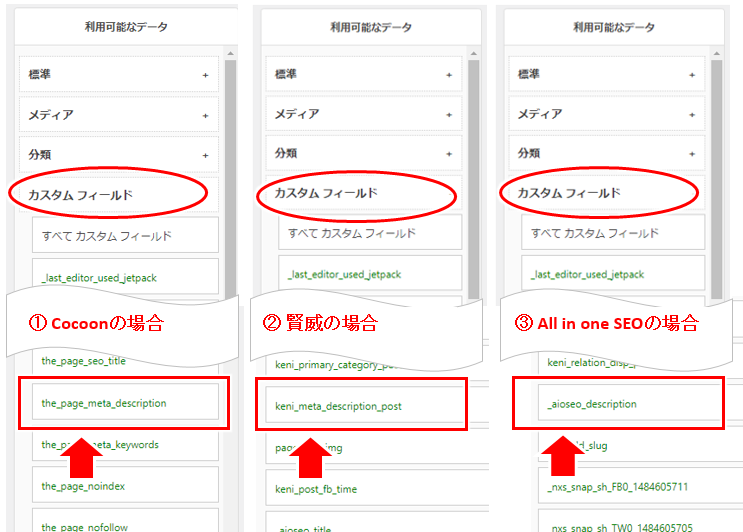Expand 分類 plus icon in Cocoon panel
Viewport: 743px width, 532px height.
coord(205,155)
